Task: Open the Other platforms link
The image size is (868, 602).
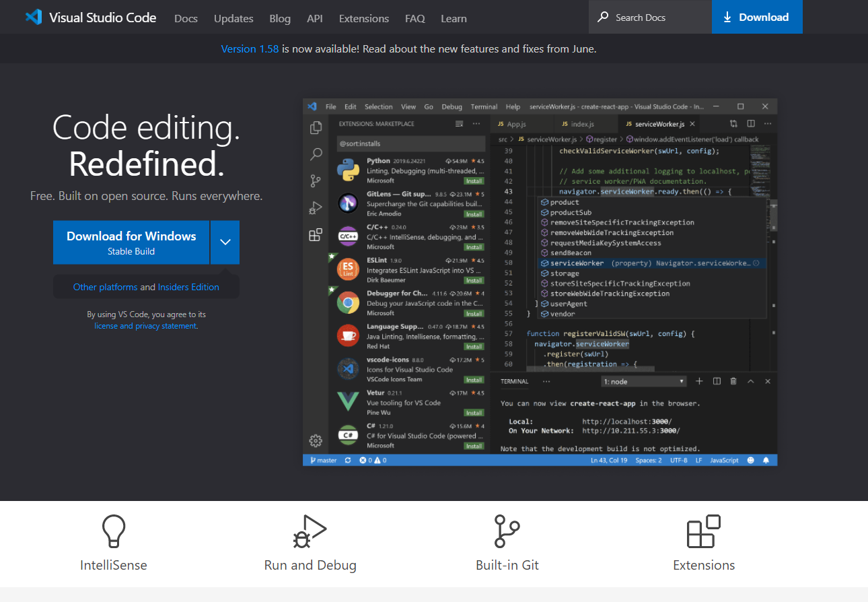Action: (105, 287)
